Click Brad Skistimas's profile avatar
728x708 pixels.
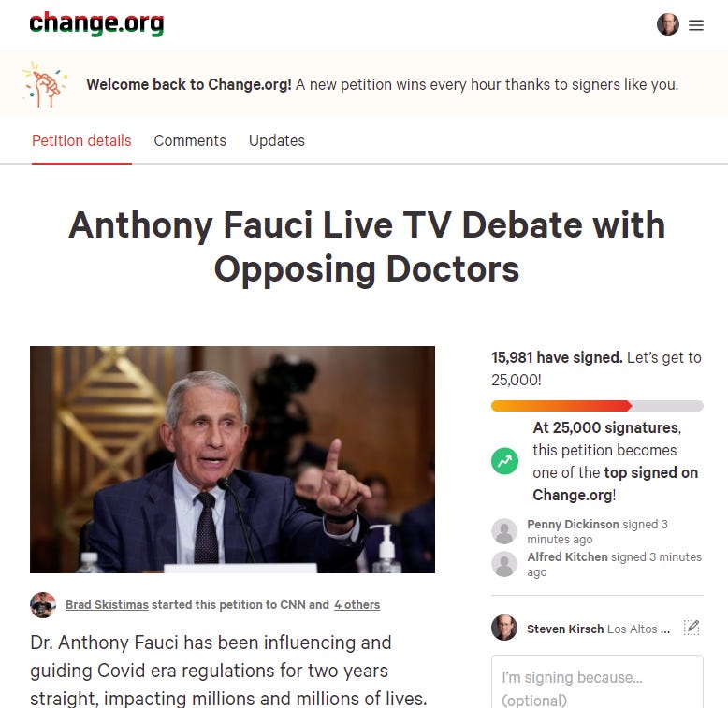pos(43,604)
